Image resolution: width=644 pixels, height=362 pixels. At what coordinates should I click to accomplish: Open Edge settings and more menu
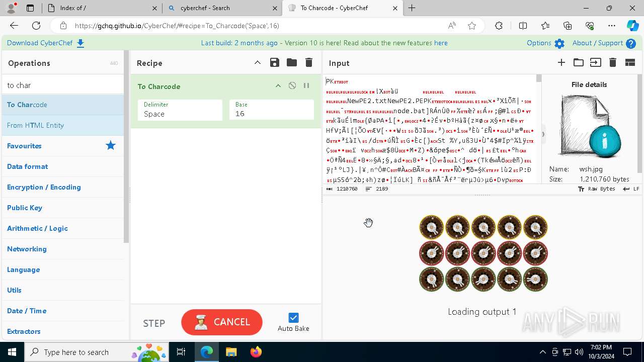click(x=612, y=26)
